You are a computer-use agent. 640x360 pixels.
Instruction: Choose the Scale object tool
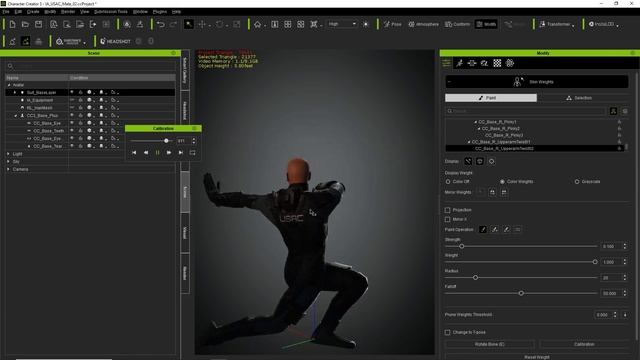(x=237, y=24)
